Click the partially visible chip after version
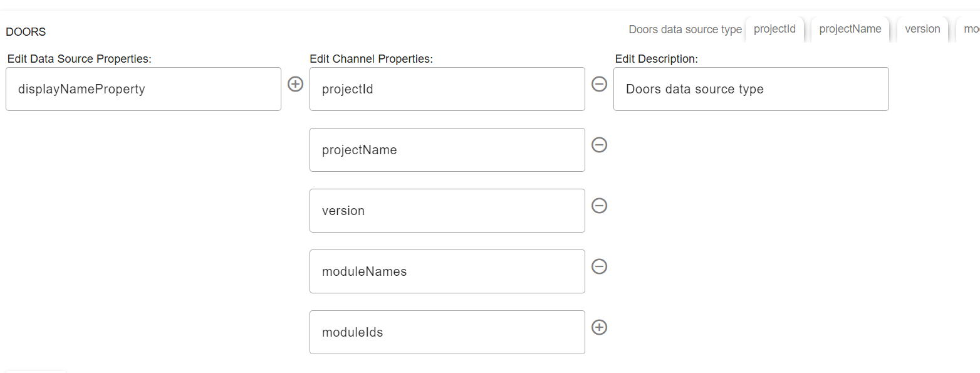Image resolution: width=980 pixels, height=373 pixels. 971,29
